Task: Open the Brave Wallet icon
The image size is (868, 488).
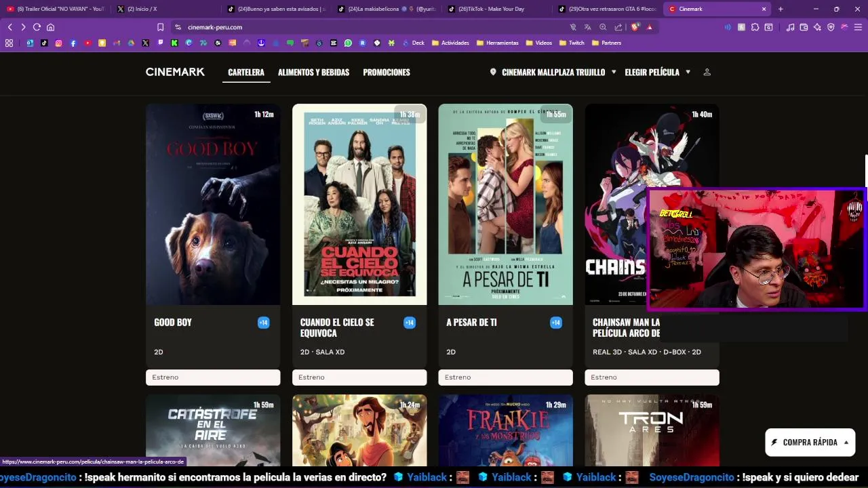Action: click(x=804, y=27)
